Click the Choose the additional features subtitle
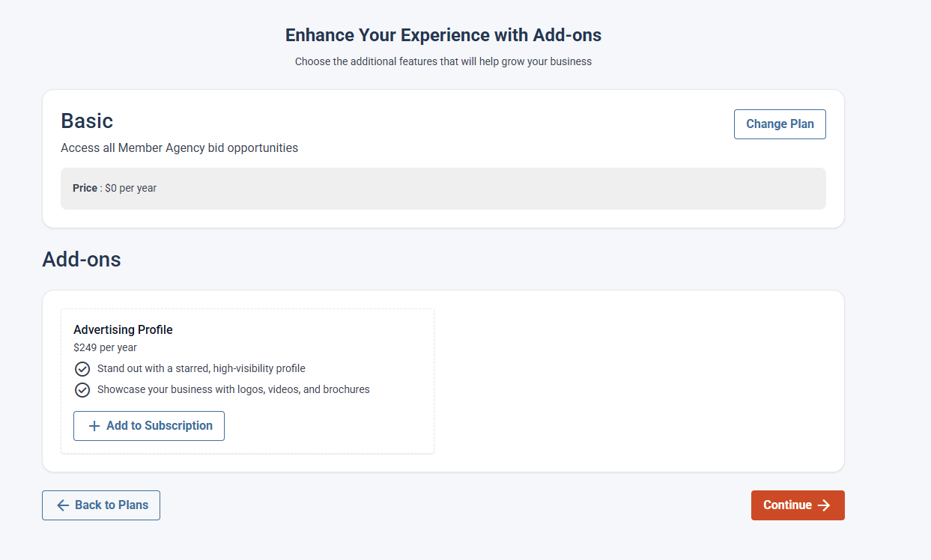 (443, 61)
